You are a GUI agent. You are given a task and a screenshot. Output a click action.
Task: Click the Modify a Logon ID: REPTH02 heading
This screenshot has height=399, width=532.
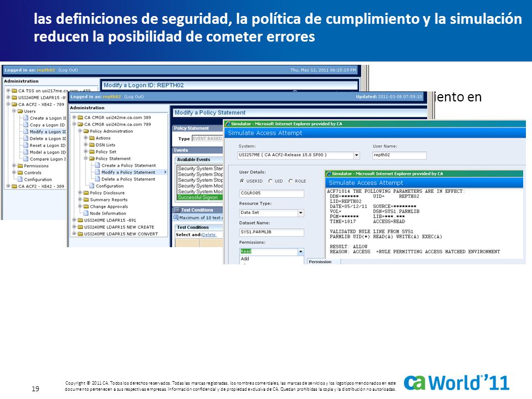pos(144,85)
